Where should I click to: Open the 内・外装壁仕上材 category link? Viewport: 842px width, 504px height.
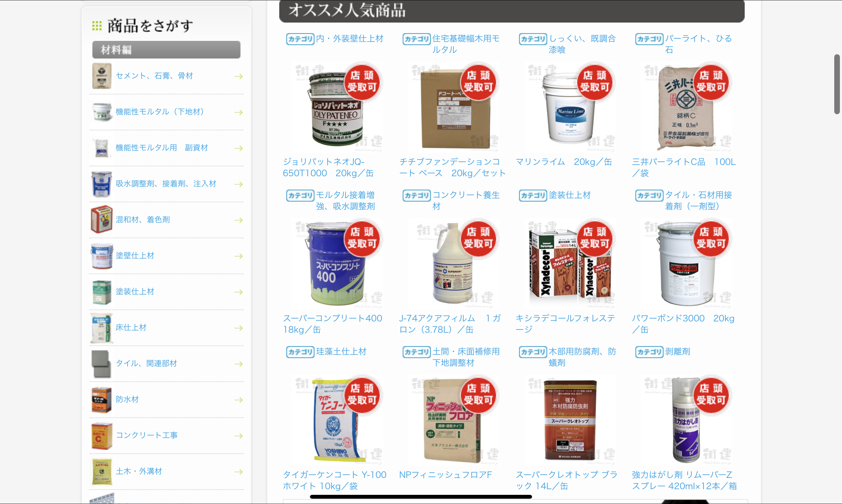pyautogui.click(x=349, y=38)
